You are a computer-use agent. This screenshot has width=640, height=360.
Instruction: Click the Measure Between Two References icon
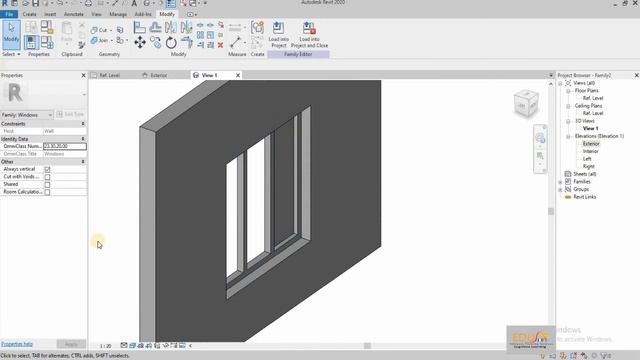click(x=236, y=42)
